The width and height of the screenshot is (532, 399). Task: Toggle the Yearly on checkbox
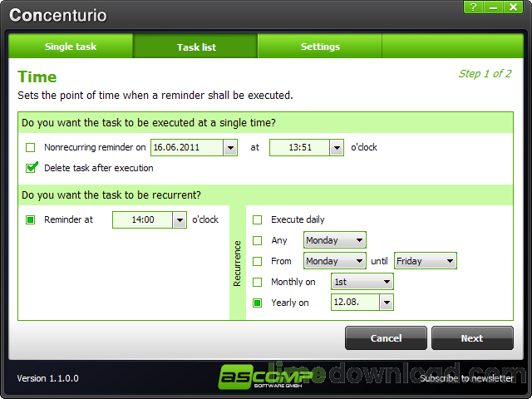pos(258,303)
